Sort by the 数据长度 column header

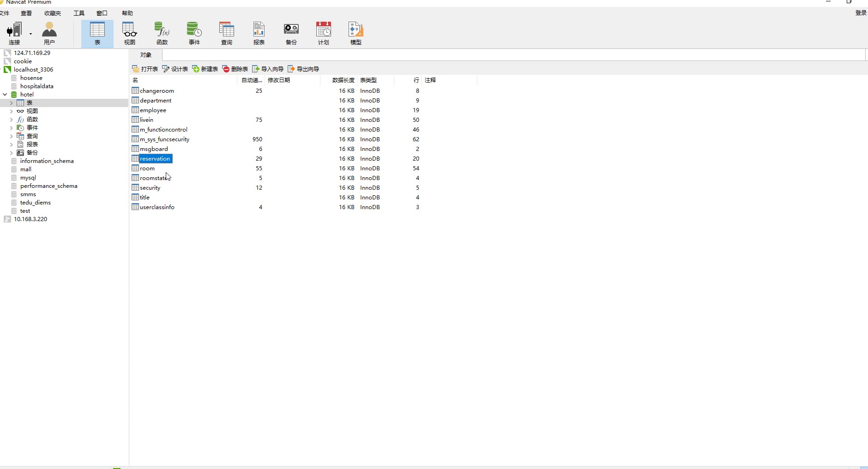pyautogui.click(x=338, y=80)
